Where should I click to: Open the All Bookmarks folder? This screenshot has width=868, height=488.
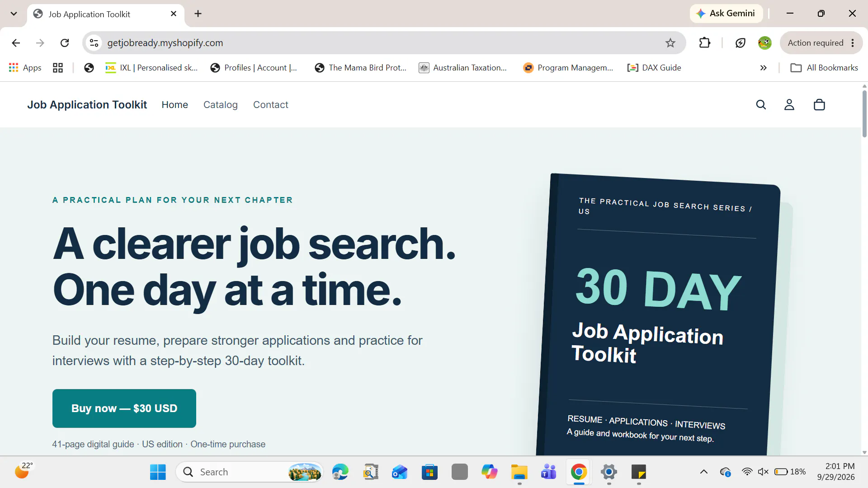824,68
